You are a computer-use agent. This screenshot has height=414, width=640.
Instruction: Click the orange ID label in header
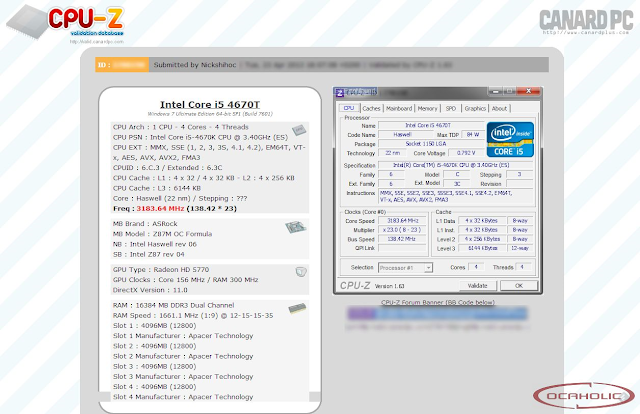coord(122,65)
